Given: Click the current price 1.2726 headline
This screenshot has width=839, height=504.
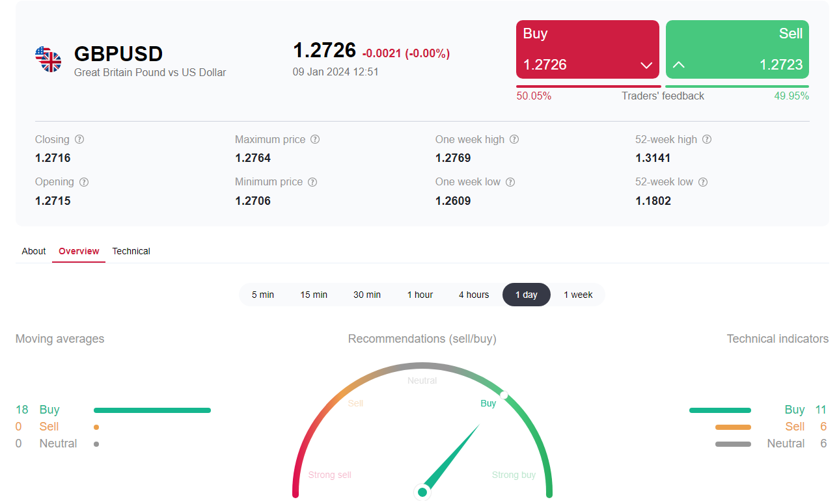Looking at the screenshot, I should coord(324,50).
